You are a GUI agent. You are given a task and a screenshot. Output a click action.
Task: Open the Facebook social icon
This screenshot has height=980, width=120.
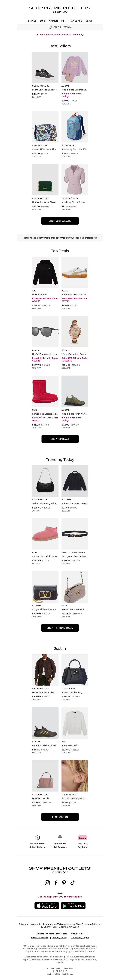click(56, 883)
